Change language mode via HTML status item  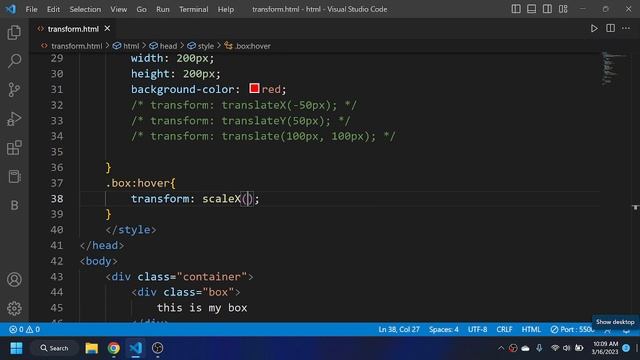pyautogui.click(x=531, y=329)
